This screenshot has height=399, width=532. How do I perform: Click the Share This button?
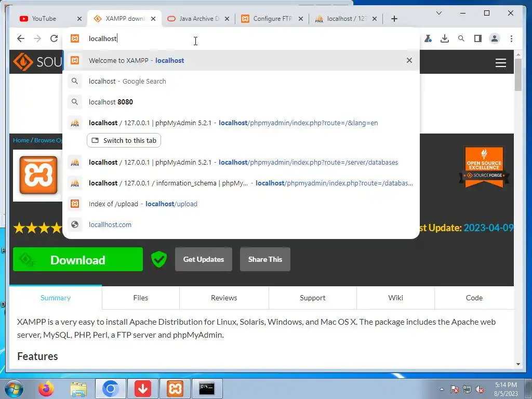[265, 260]
